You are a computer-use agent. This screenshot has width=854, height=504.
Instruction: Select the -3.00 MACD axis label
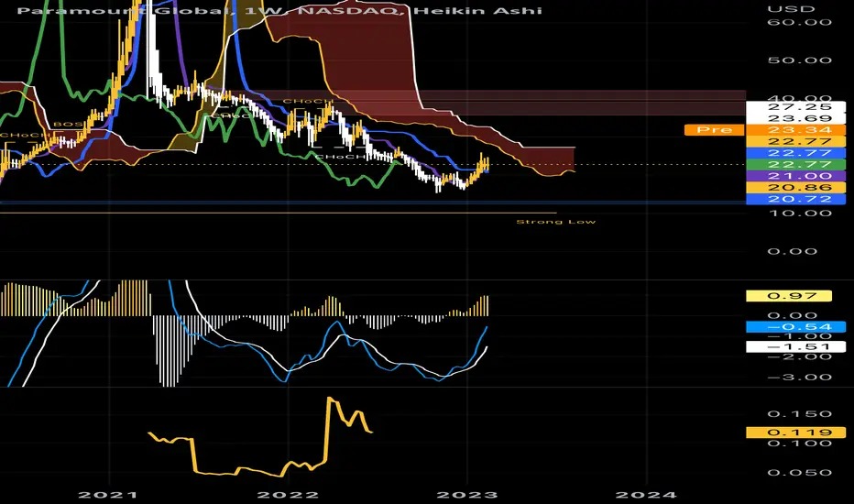click(x=800, y=377)
